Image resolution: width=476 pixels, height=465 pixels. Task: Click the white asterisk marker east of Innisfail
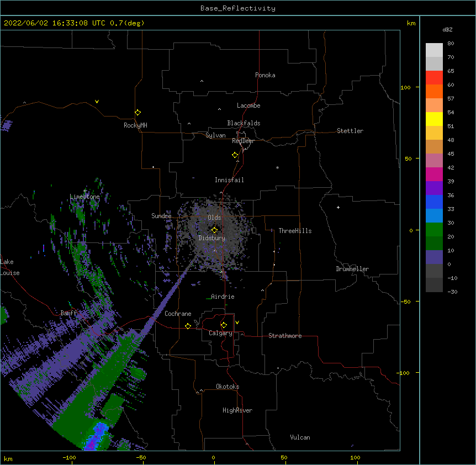(x=277, y=167)
